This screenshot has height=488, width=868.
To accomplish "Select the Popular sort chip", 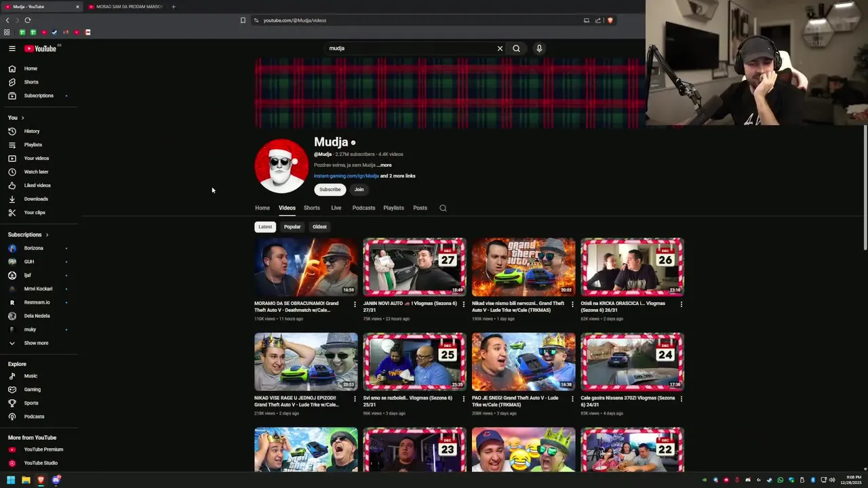I will (x=292, y=226).
